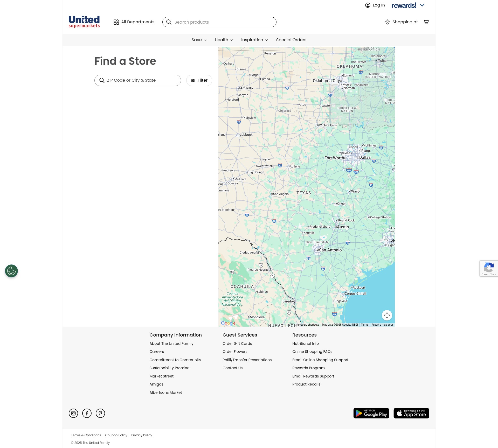Open About The United Family
The image size is (498, 448).
(x=171, y=344)
